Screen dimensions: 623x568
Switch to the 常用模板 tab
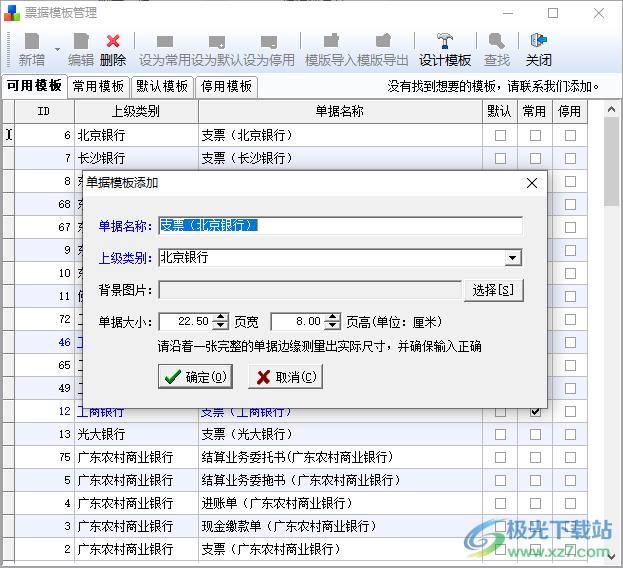click(x=99, y=87)
